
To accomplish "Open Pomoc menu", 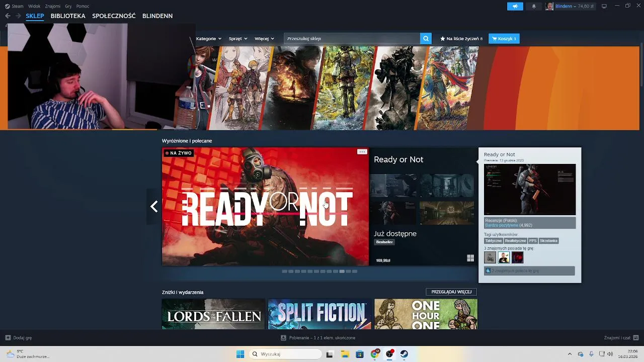I will 83,6.
